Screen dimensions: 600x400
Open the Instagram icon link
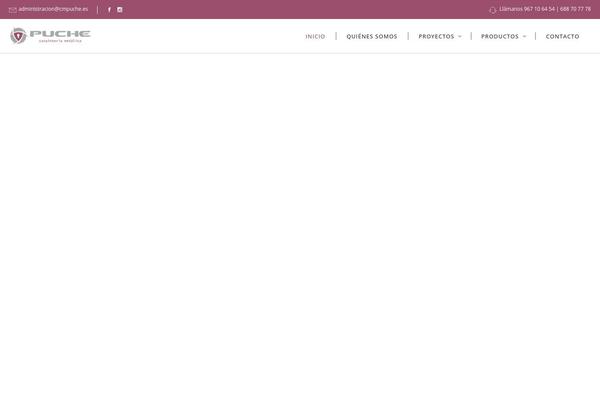(120, 10)
